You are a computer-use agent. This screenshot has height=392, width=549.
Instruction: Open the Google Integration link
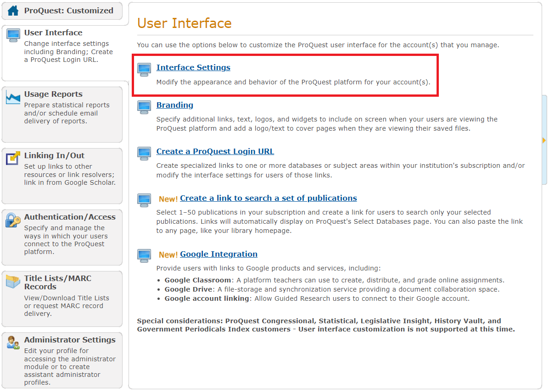(218, 254)
